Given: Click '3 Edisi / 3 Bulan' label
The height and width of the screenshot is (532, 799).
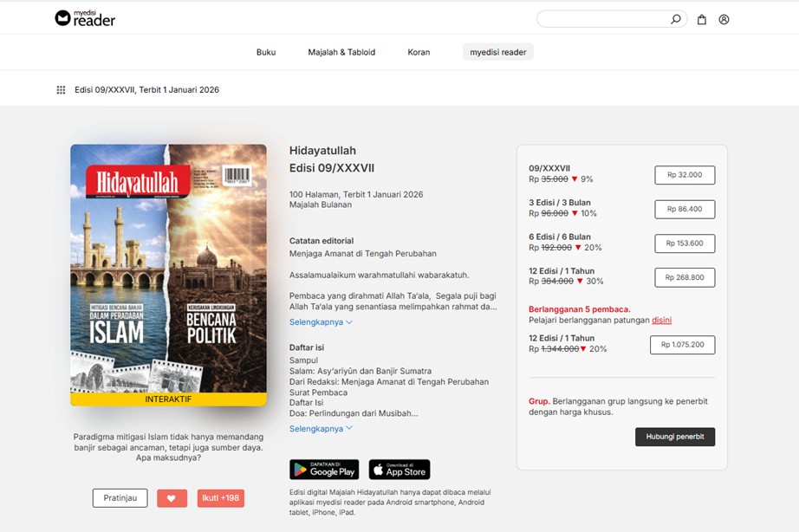Looking at the screenshot, I should coord(560,202).
